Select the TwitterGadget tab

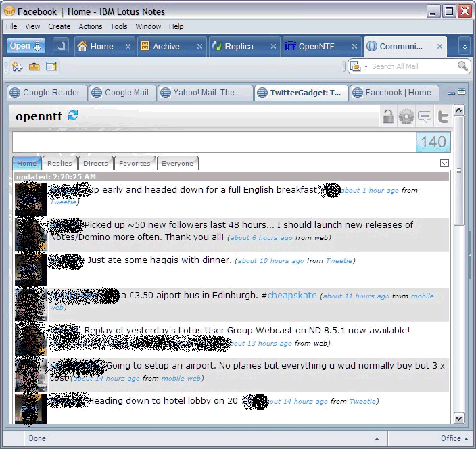coord(302,93)
